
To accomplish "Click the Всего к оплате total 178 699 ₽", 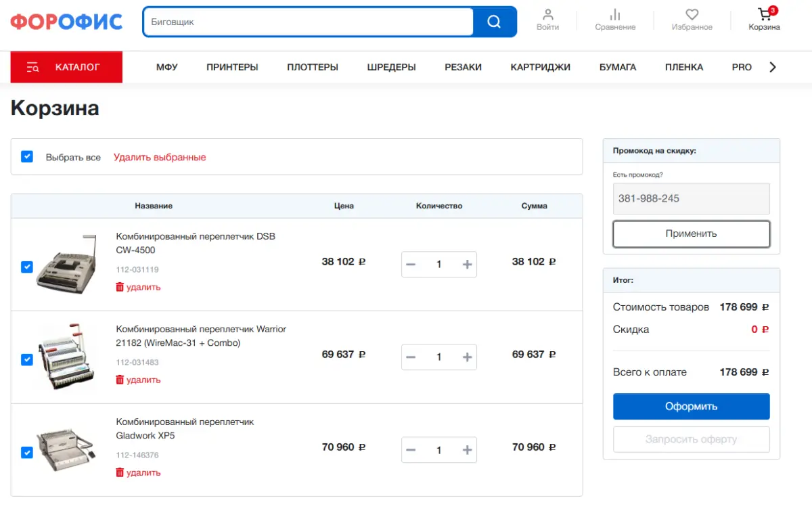I will pyautogui.click(x=744, y=372).
